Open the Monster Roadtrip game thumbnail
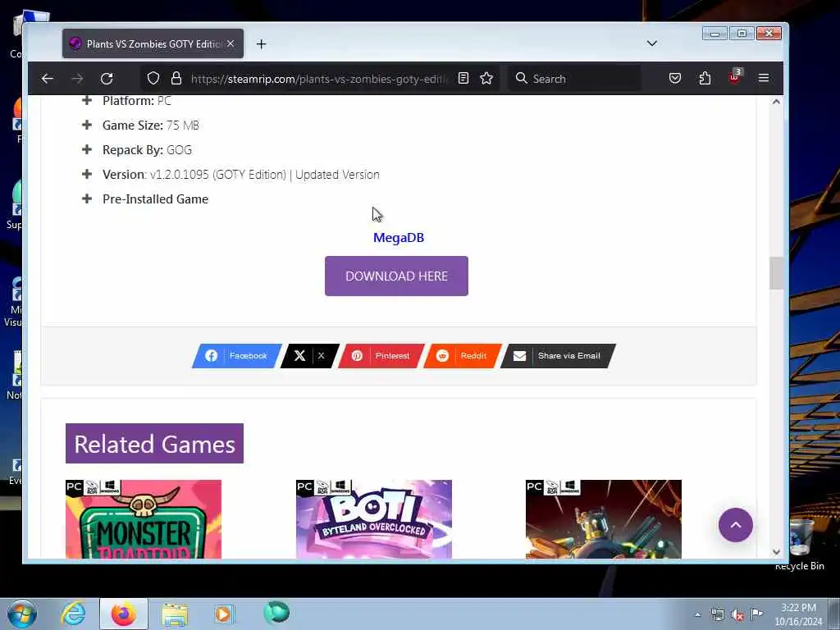Viewport: 840px width, 630px height. coord(143,519)
